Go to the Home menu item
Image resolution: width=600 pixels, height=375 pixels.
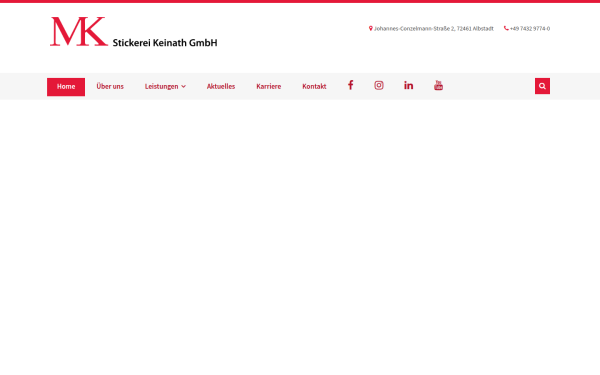click(66, 87)
